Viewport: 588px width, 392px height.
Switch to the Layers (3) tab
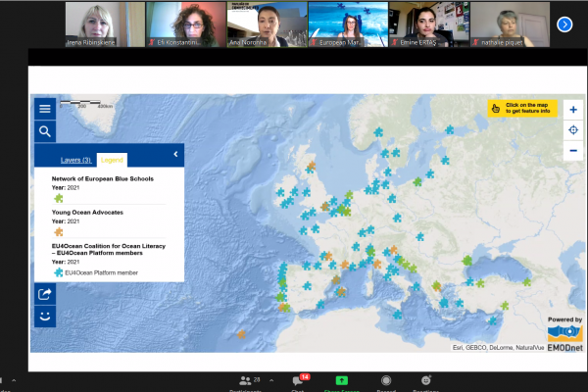(76, 160)
